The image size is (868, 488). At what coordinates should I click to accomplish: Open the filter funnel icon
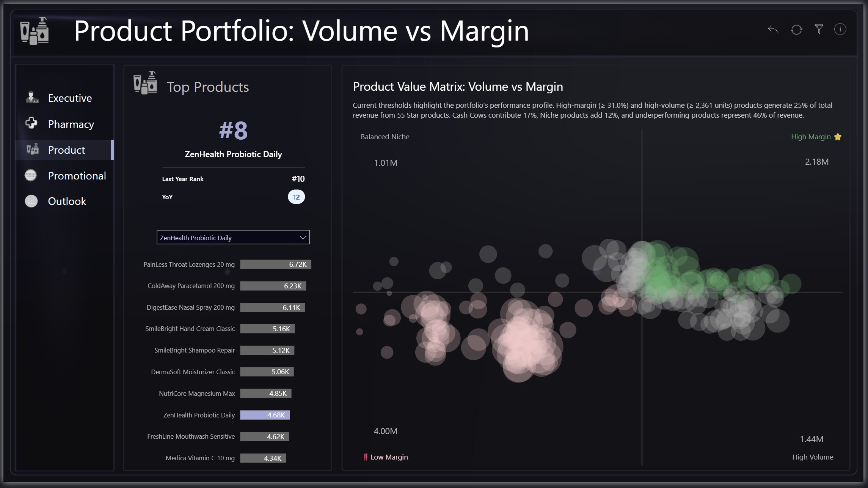tap(819, 29)
